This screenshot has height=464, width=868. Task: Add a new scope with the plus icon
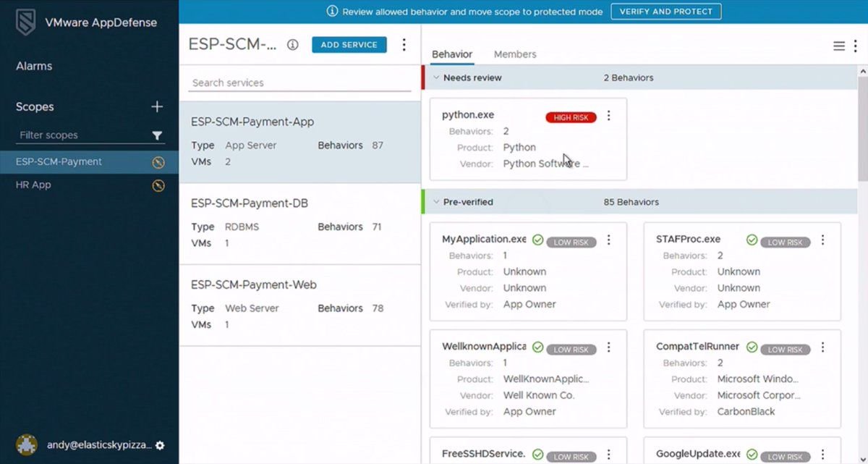pyautogui.click(x=157, y=106)
